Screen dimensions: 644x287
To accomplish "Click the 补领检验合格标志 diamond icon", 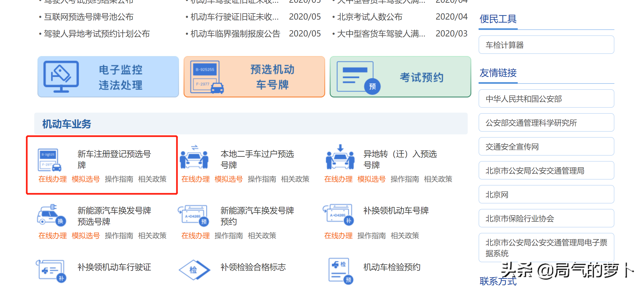I will click(194, 270).
